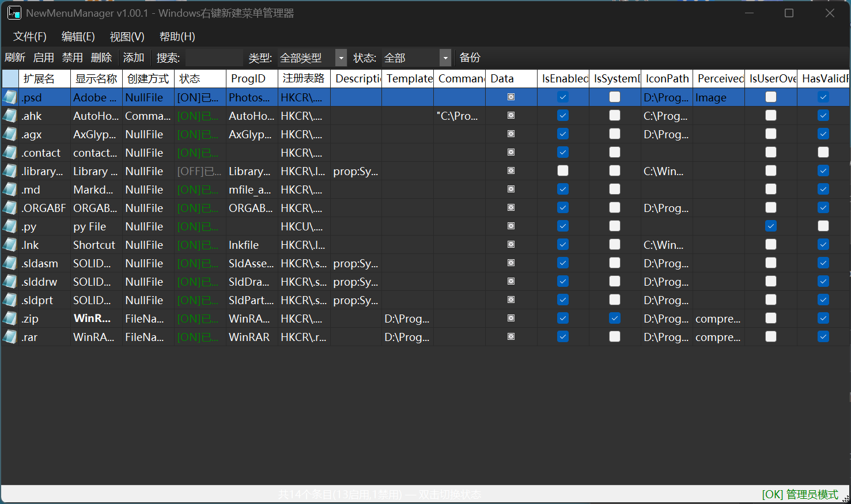This screenshot has height=504, width=851.
Task: Click the Markd... display name cell
Action: pyautogui.click(x=96, y=190)
